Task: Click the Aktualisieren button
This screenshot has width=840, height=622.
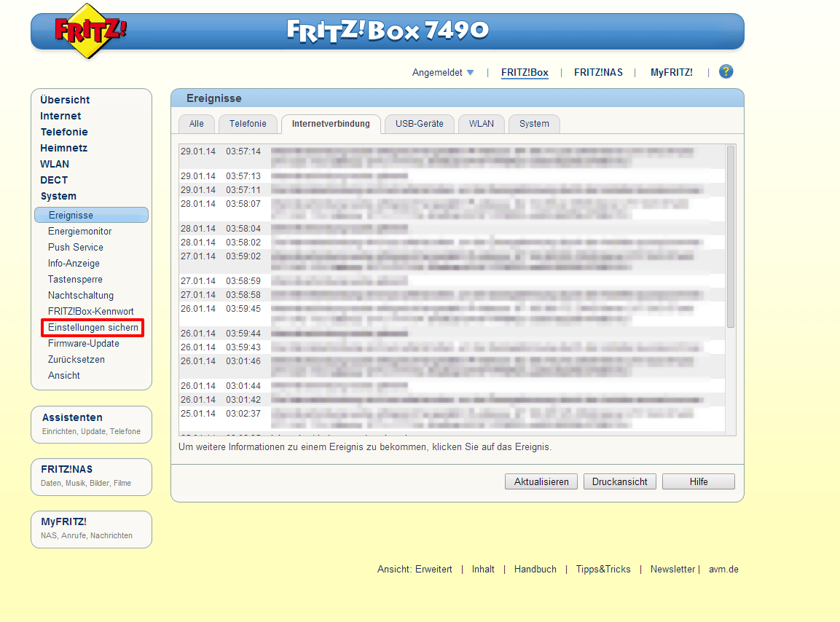Action: tap(541, 481)
